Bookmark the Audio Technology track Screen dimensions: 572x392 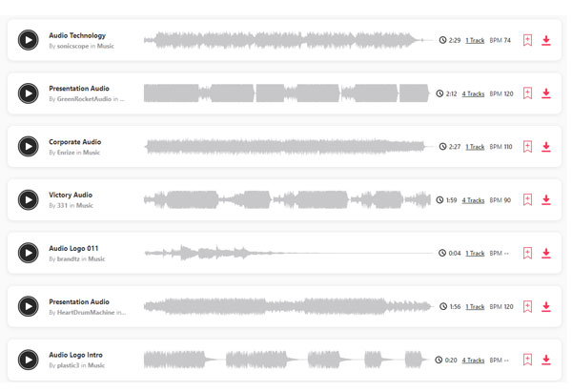pyautogui.click(x=527, y=40)
